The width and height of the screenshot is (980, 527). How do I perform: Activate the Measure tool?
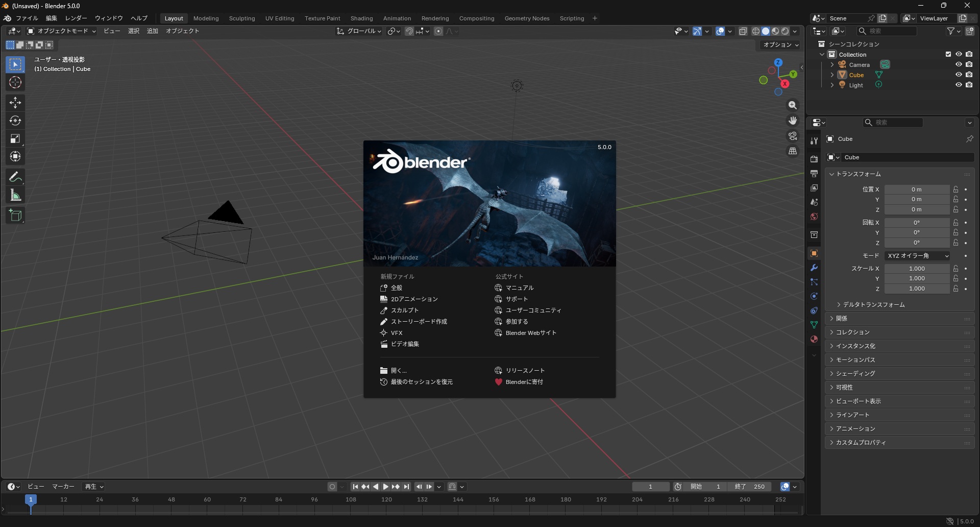click(15, 195)
